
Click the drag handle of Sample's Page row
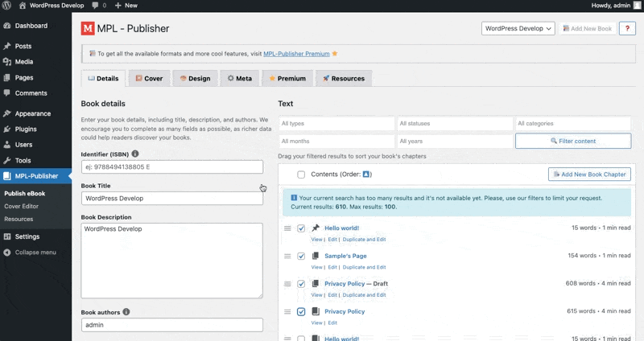[287, 256]
